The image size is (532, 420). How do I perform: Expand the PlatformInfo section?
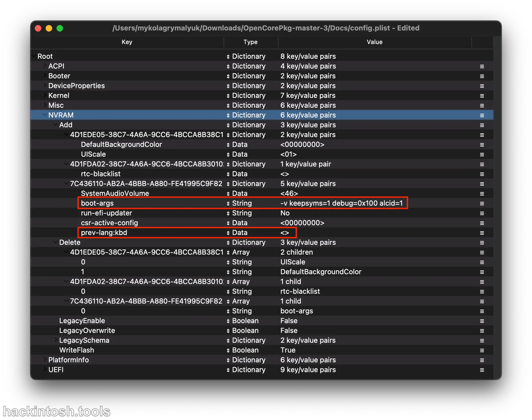[45, 359]
